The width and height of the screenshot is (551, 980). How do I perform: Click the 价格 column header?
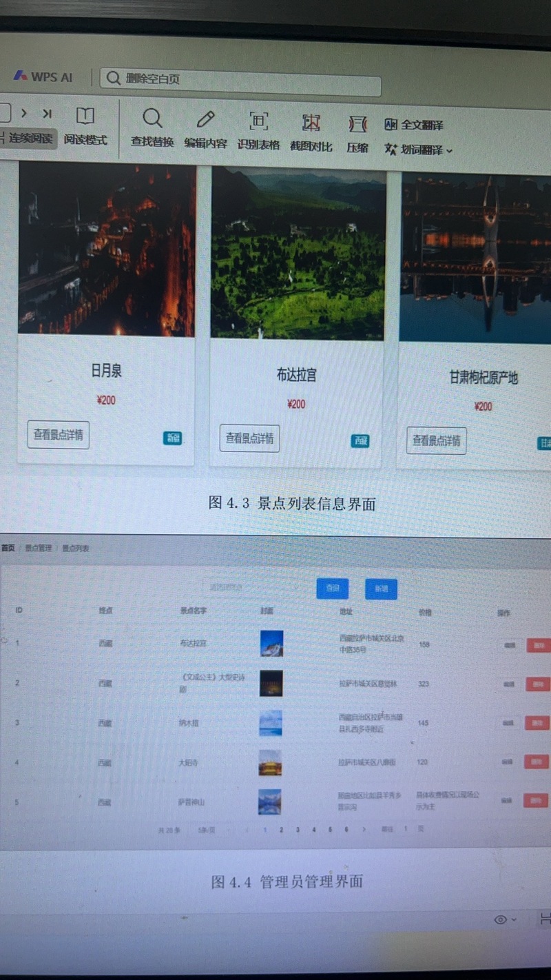pyautogui.click(x=425, y=612)
